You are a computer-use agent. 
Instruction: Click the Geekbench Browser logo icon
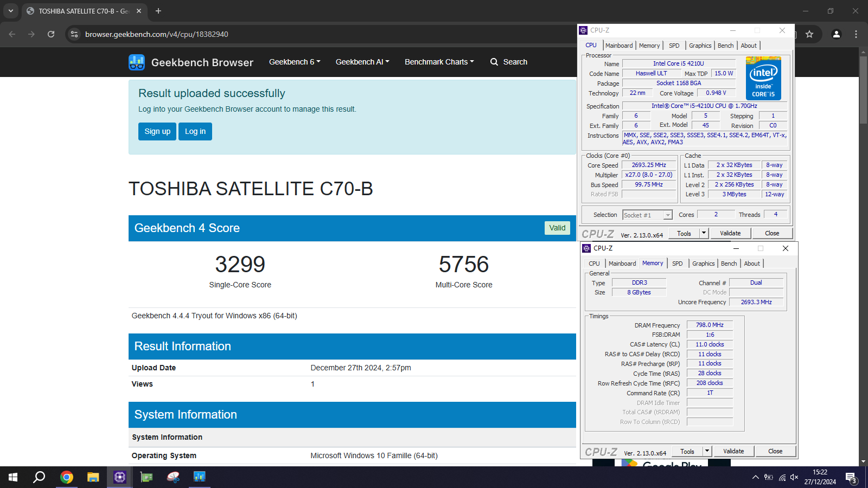[137, 62]
